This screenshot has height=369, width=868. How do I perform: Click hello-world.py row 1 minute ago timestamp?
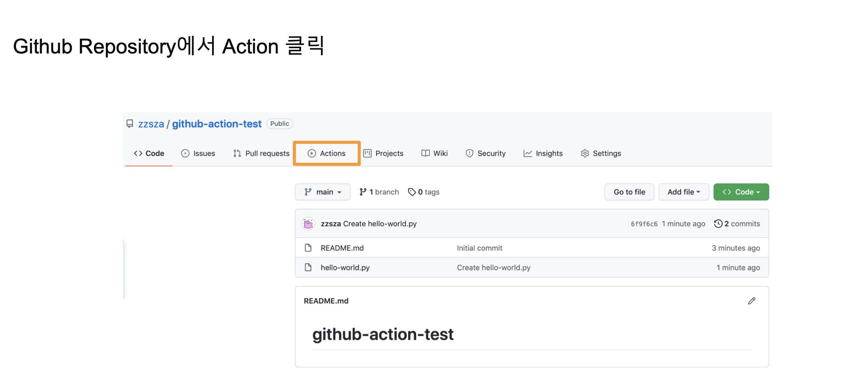pos(738,268)
